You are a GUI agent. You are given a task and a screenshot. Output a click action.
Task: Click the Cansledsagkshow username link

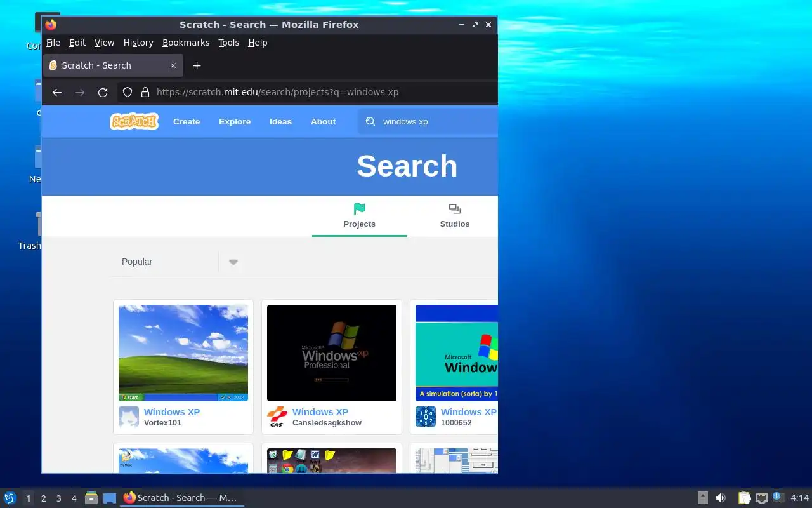tap(327, 423)
